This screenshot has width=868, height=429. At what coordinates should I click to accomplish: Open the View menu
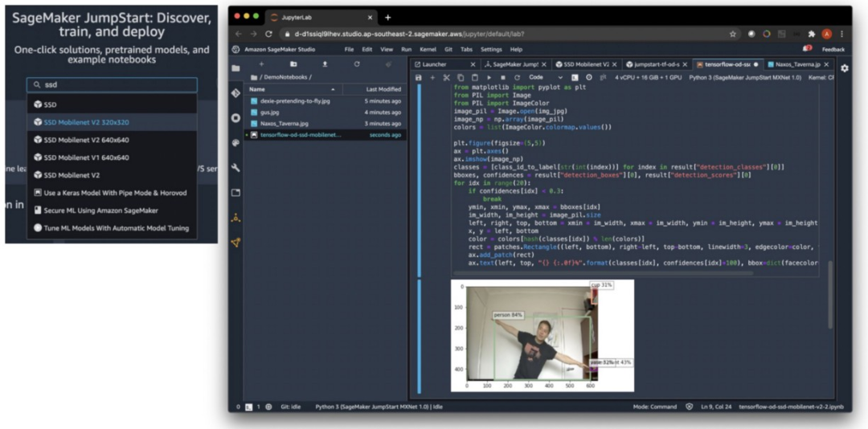pyautogui.click(x=387, y=49)
